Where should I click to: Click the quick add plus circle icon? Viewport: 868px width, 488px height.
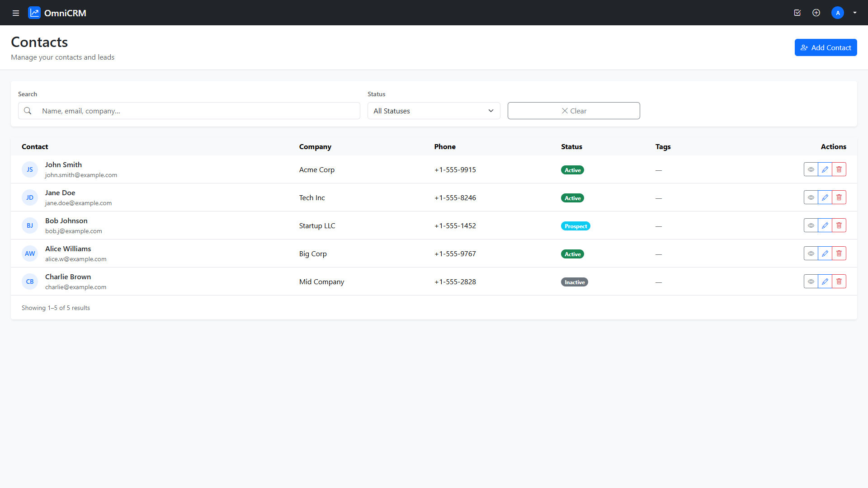(x=816, y=13)
